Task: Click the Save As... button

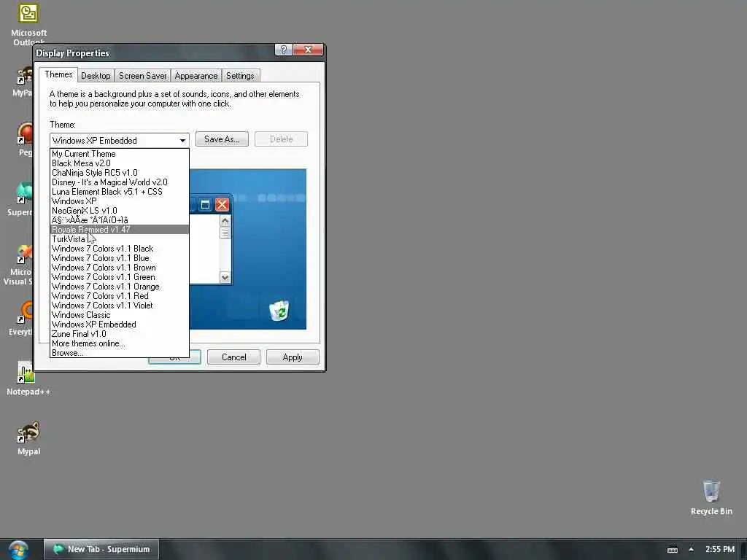Action: coord(222,139)
